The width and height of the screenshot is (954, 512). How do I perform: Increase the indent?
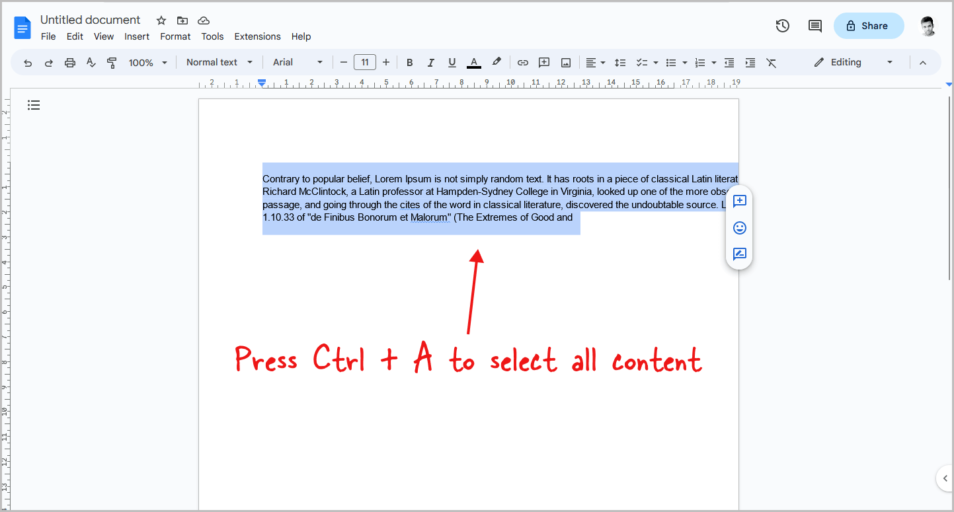750,63
